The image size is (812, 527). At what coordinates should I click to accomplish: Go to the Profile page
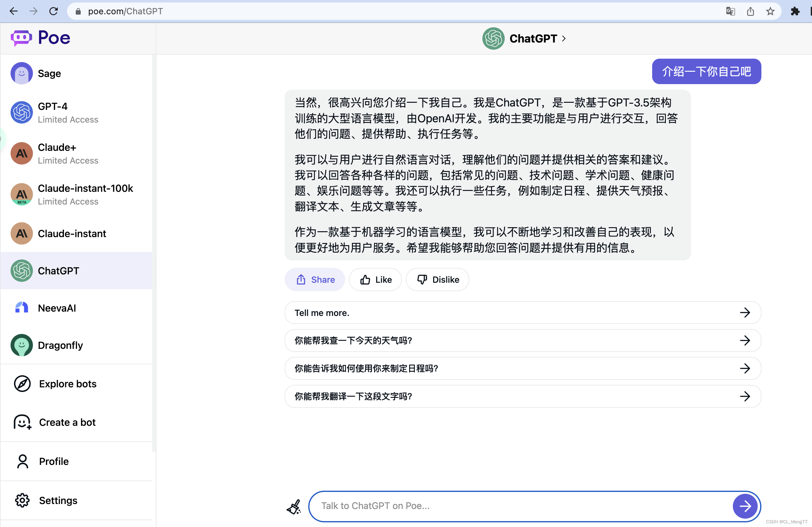pos(54,461)
